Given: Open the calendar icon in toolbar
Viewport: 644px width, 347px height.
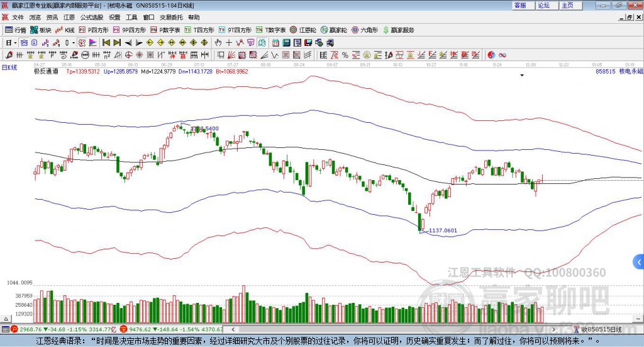Looking at the screenshot, I should 275,43.
